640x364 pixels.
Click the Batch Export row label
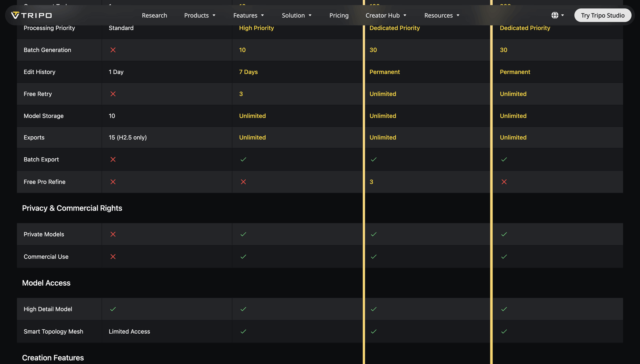pyautogui.click(x=41, y=159)
